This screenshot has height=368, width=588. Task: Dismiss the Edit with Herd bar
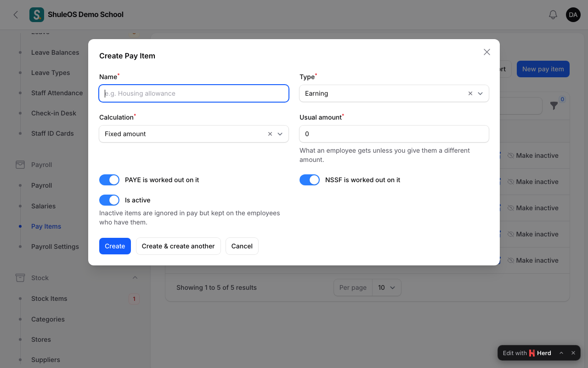coord(573,353)
